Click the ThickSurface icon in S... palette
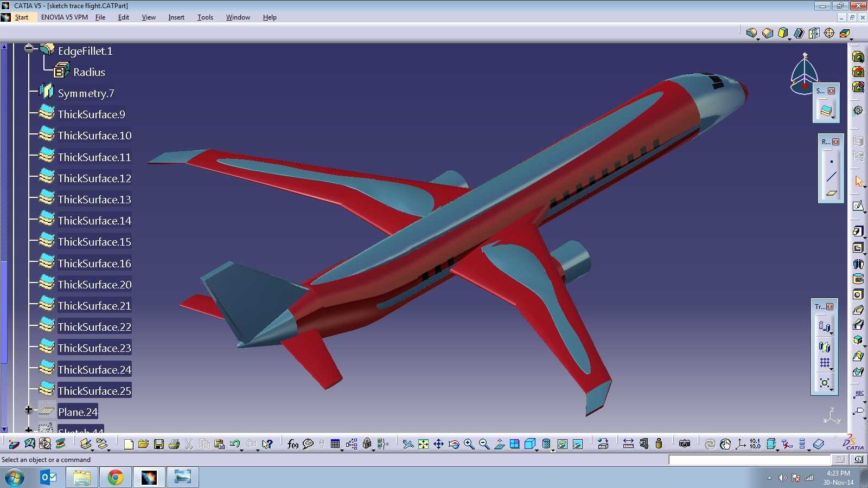 (826, 111)
